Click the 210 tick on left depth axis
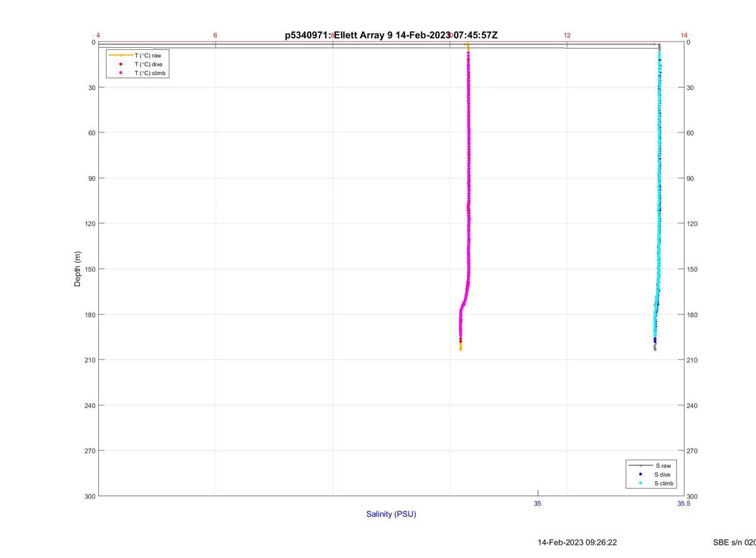This screenshot has width=756, height=558. (x=90, y=360)
